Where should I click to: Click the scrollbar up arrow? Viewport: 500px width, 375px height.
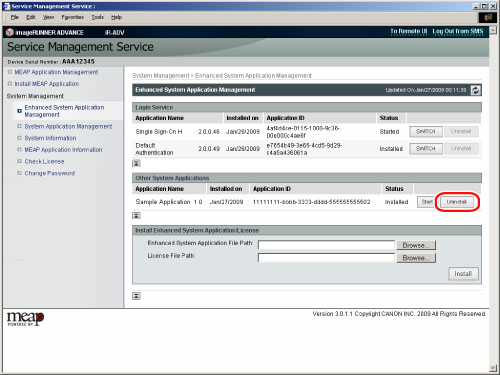pos(493,30)
